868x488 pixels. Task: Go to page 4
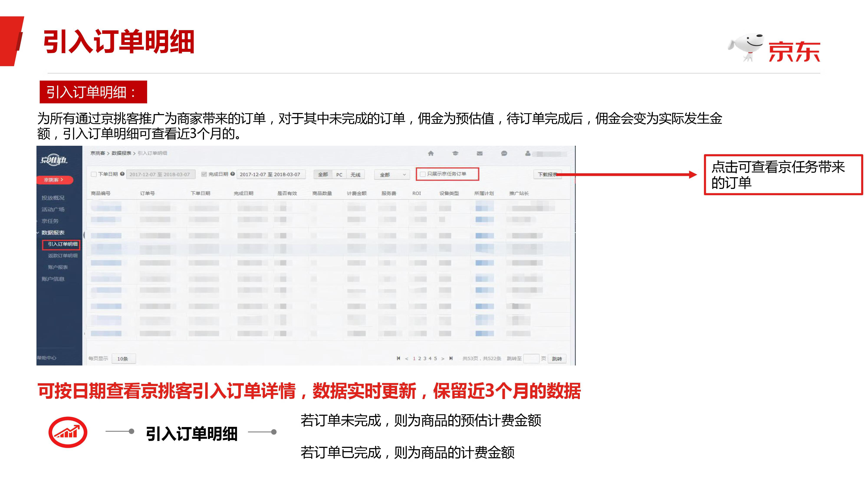click(430, 359)
